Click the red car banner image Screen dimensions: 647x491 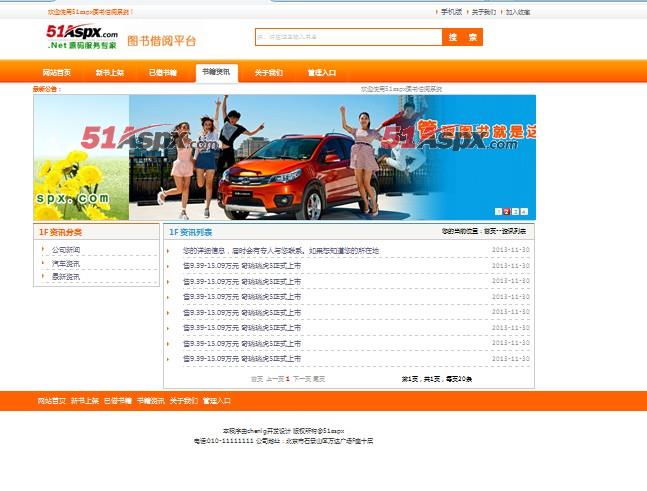(285, 157)
